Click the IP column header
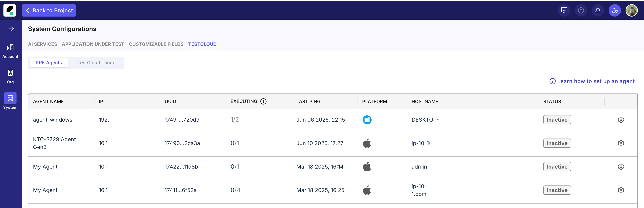The height and width of the screenshot is (208, 644). point(101,101)
